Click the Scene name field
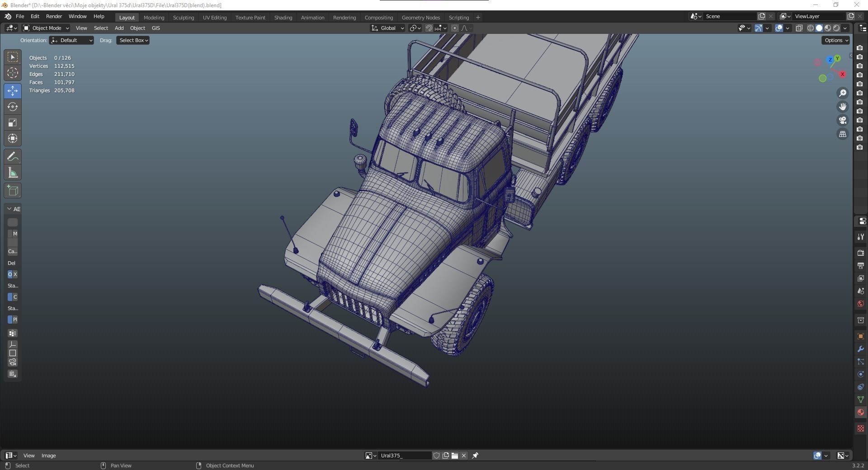868x470 pixels. pos(730,16)
